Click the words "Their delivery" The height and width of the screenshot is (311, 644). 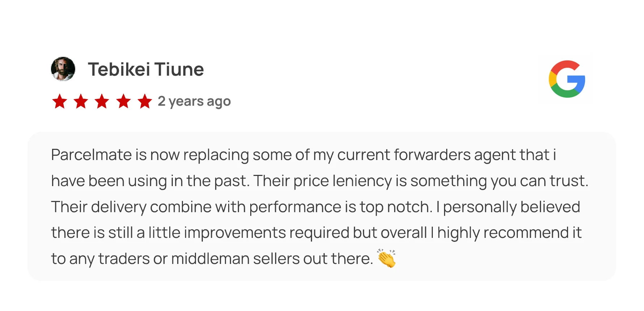click(98, 207)
